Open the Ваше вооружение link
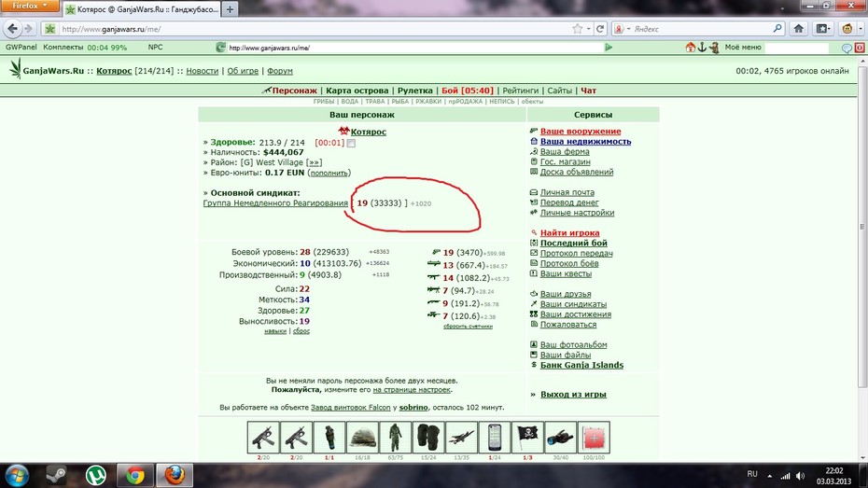Screen dimensions: 868x488 [581, 132]
